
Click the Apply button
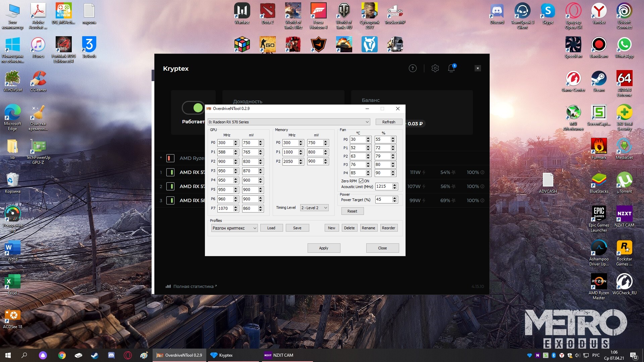pyautogui.click(x=324, y=248)
